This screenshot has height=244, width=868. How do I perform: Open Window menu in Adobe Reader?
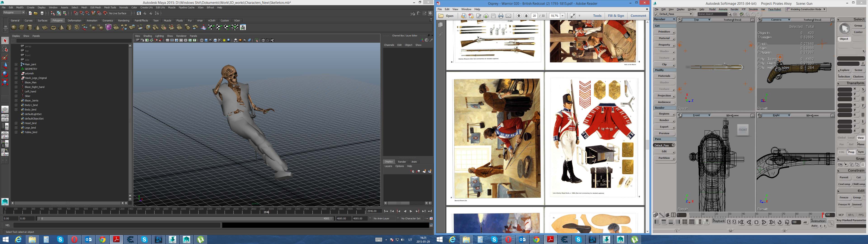tap(466, 9)
